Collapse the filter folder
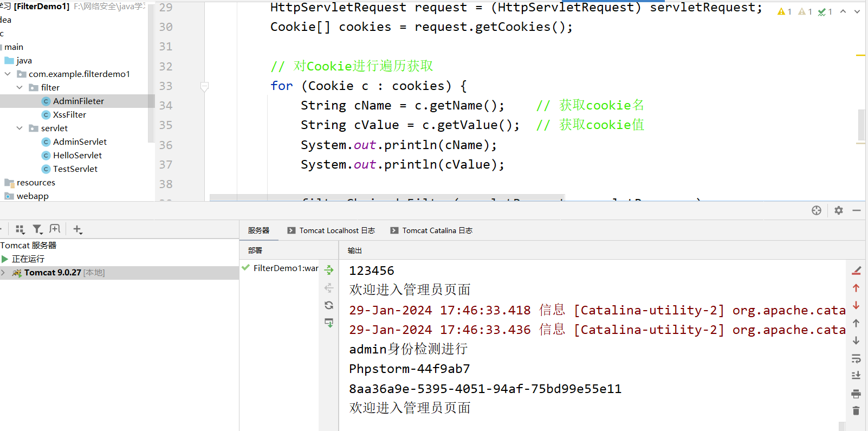This screenshot has height=431, width=868. [20, 87]
